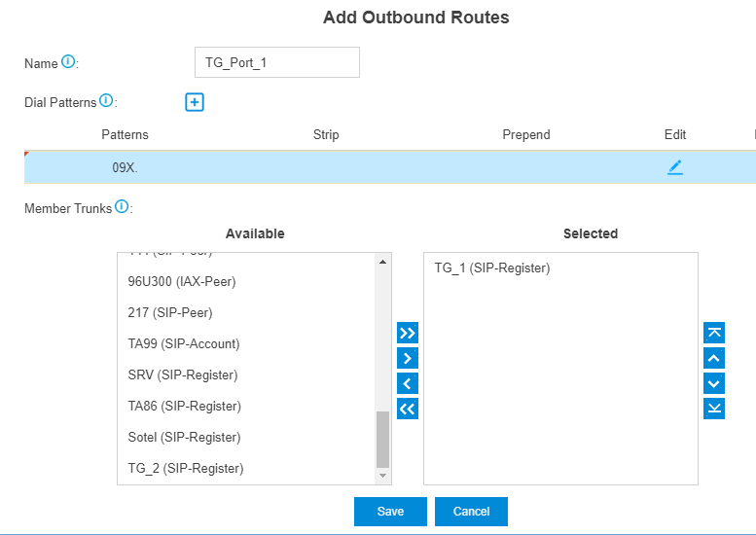The height and width of the screenshot is (535, 756).
Task: Edit the 09X. dial pattern with pencil icon
Action: pyautogui.click(x=675, y=167)
